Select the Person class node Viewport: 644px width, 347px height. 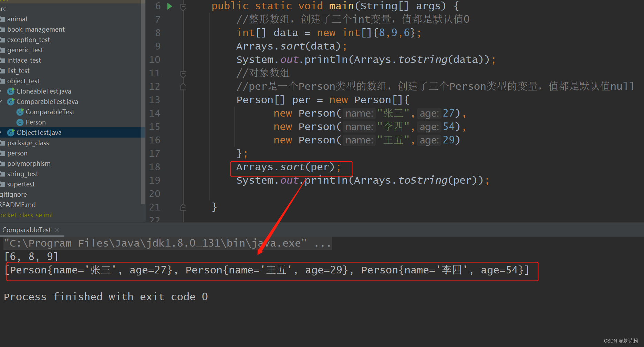36,122
